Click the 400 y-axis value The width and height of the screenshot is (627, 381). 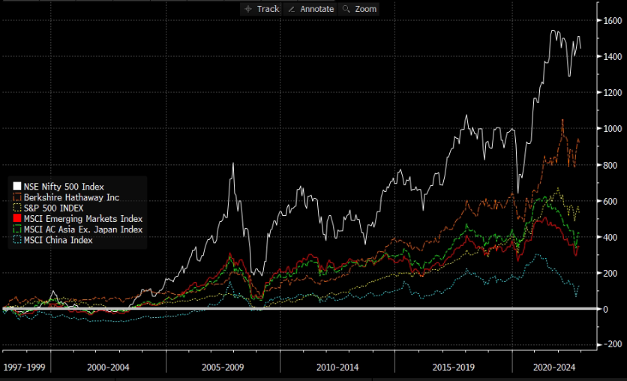(610, 237)
